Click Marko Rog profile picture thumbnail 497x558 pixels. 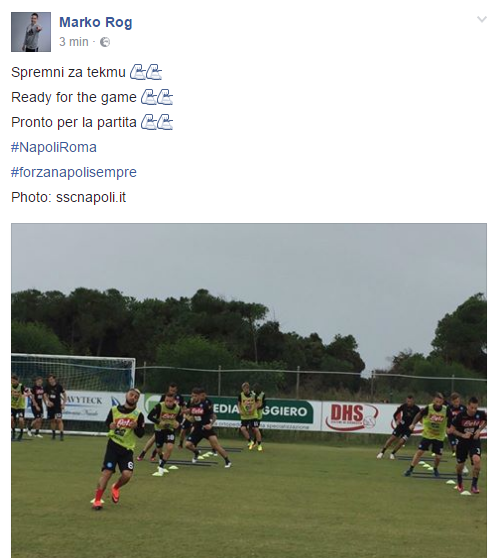coord(31,32)
